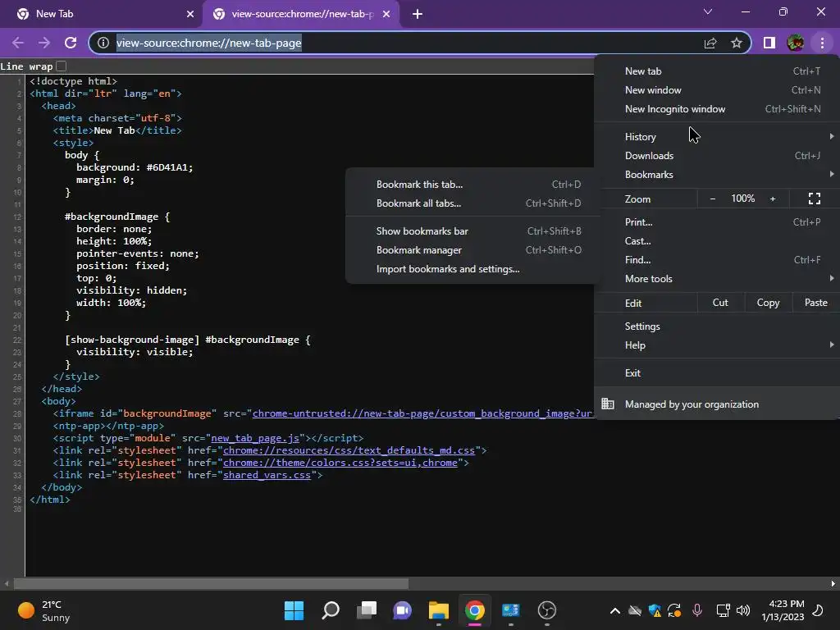Close the view-source tab
This screenshot has height=630, width=840.
386,14
